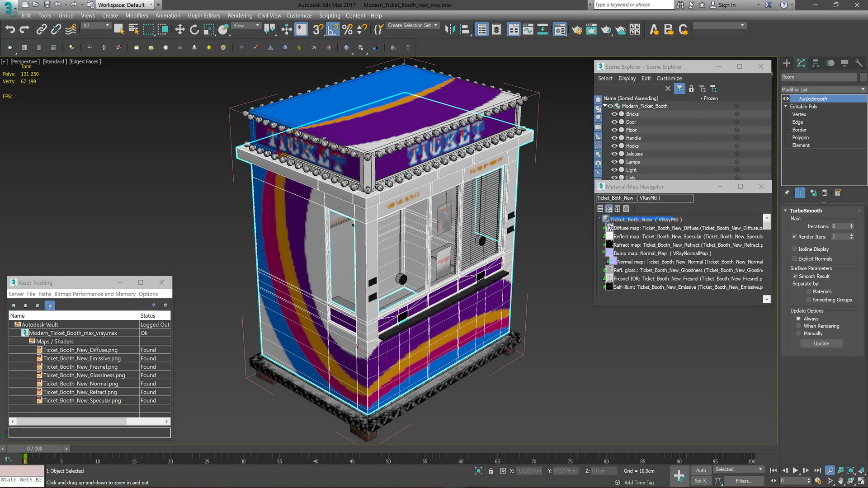
Task: Click Zoom Extents Selected viewport icon
Action: click(x=851, y=470)
